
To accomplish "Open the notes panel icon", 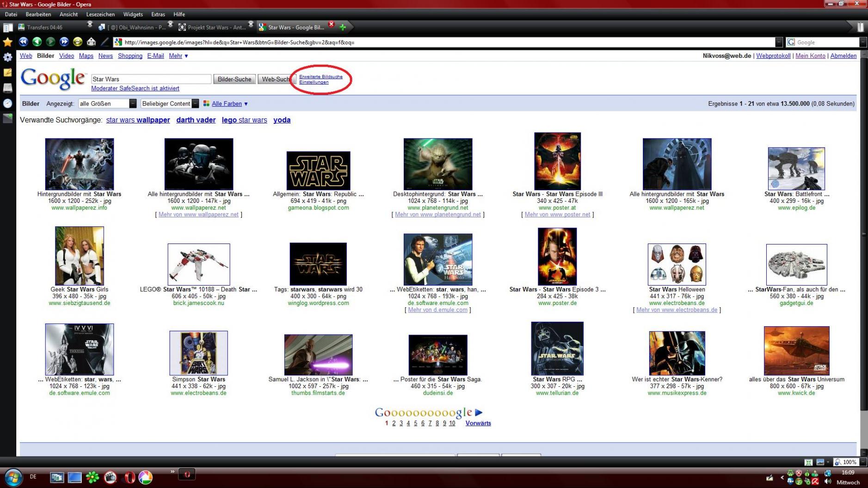I will point(8,73).
